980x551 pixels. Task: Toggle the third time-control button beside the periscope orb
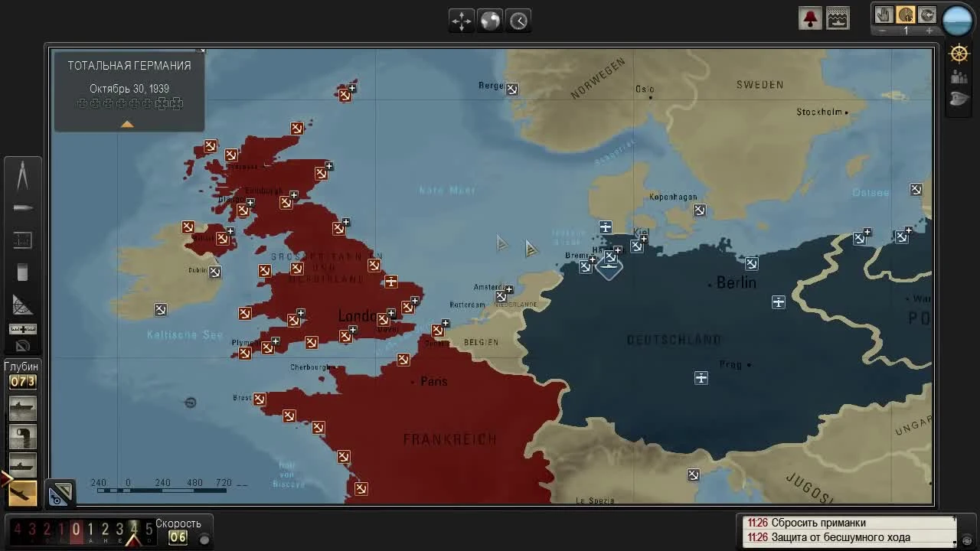[x=927, y=15]
